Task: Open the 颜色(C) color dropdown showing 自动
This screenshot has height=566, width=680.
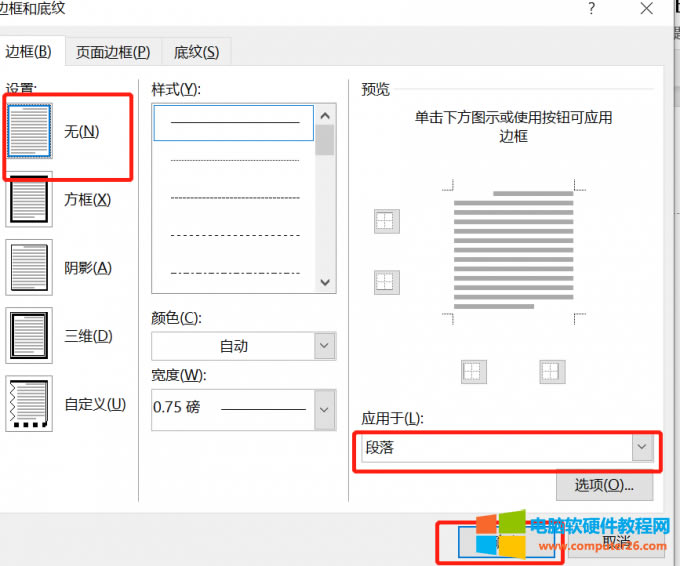Action: (x=243, y=346)
